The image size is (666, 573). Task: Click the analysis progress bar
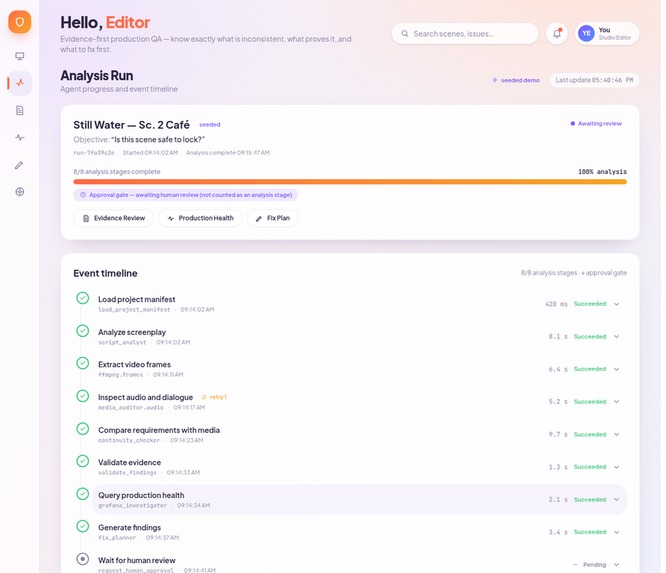[350, 182]
